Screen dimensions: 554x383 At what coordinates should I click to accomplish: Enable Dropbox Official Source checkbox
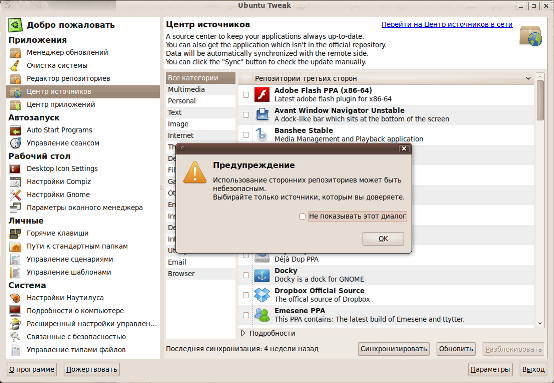pyautogui.click(x=246, y=295)
